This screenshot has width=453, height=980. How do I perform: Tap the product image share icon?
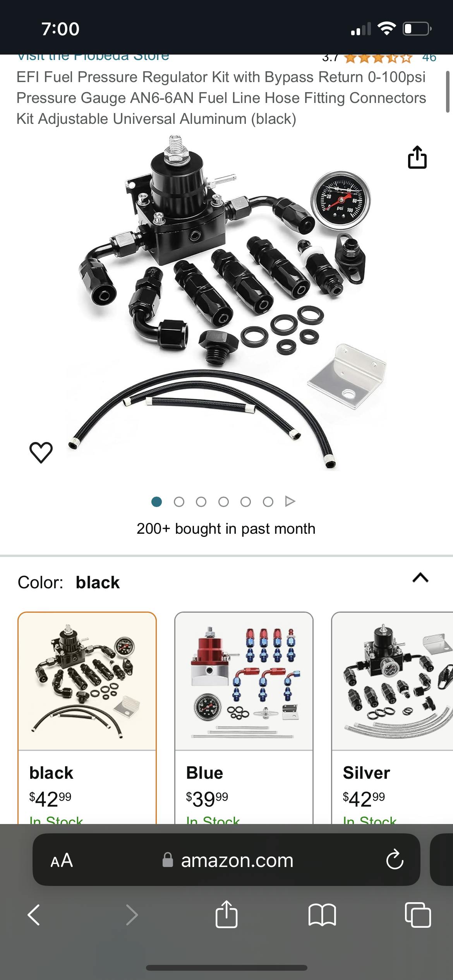(417, 157)
